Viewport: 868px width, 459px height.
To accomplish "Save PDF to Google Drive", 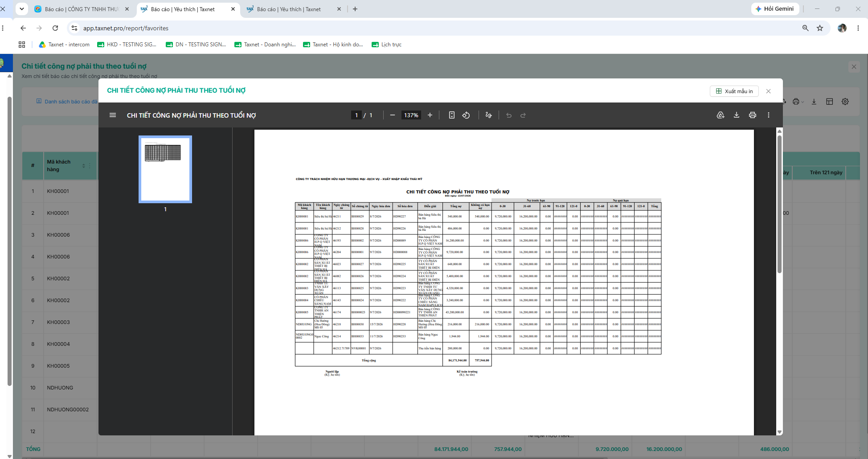I will click(721, 115).
